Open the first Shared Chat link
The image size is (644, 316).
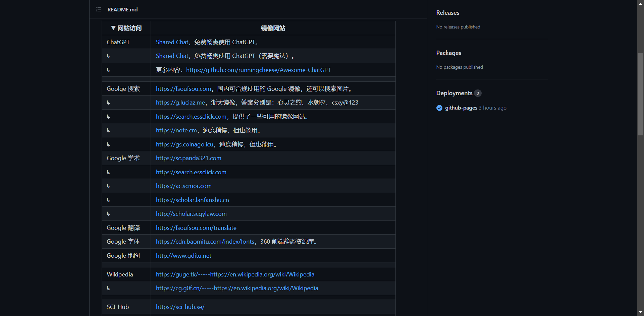pos(172,42)
